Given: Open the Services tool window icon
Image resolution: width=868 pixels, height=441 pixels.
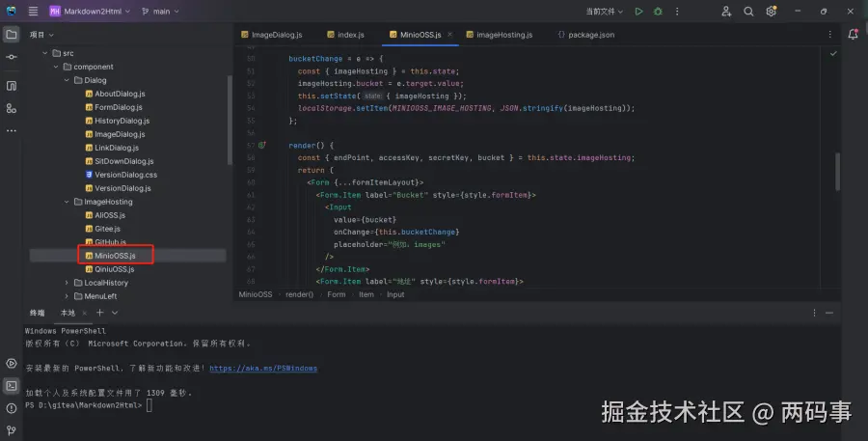Looking at the screenshot, I should coord(11,364).
